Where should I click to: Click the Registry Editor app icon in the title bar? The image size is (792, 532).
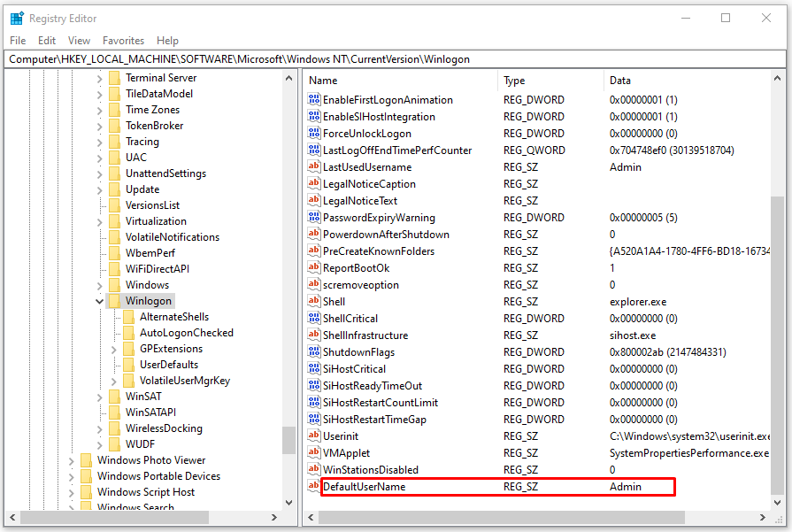pyautogui.click(x=17, y=19)
